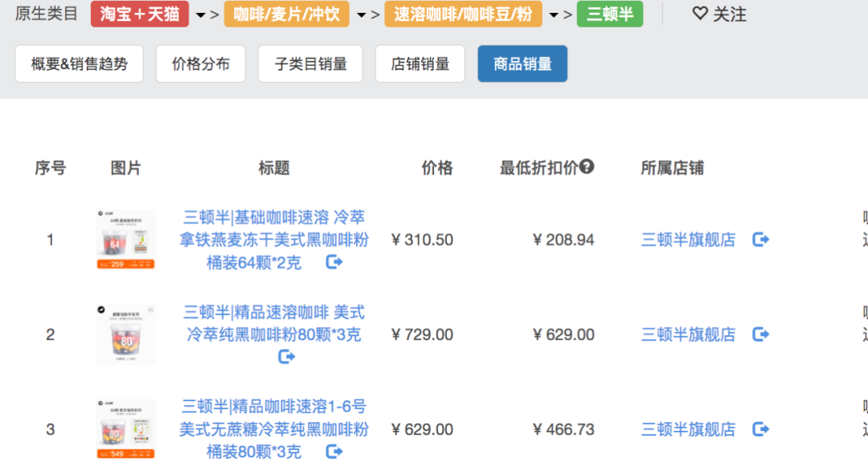Click discount price ¥ 208.94
Screen dimensions: 868x475
coord(563,240)
